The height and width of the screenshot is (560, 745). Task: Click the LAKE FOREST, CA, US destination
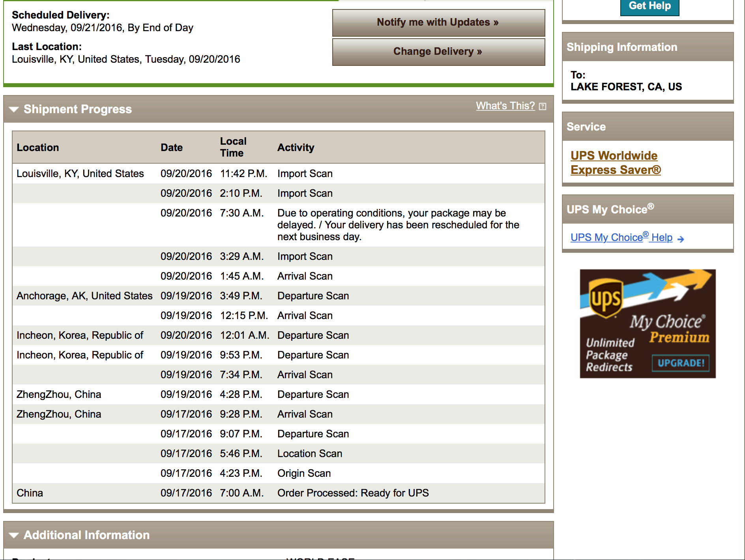tap(626, 87)
